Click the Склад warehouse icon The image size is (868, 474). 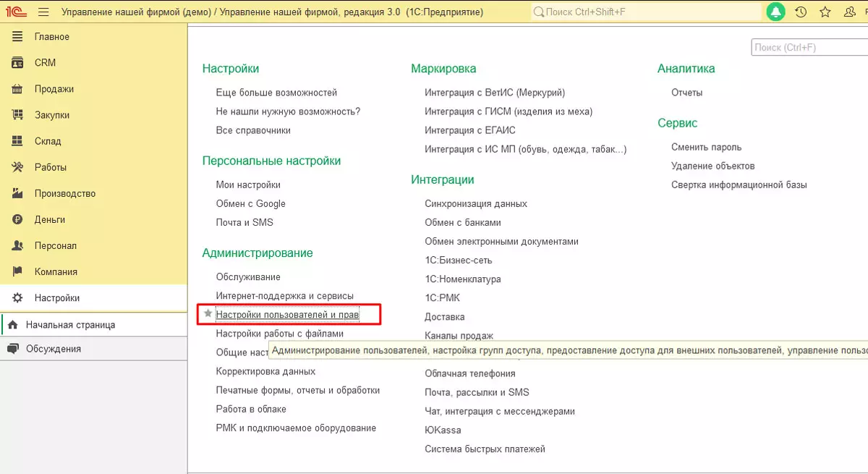point(18,141)
